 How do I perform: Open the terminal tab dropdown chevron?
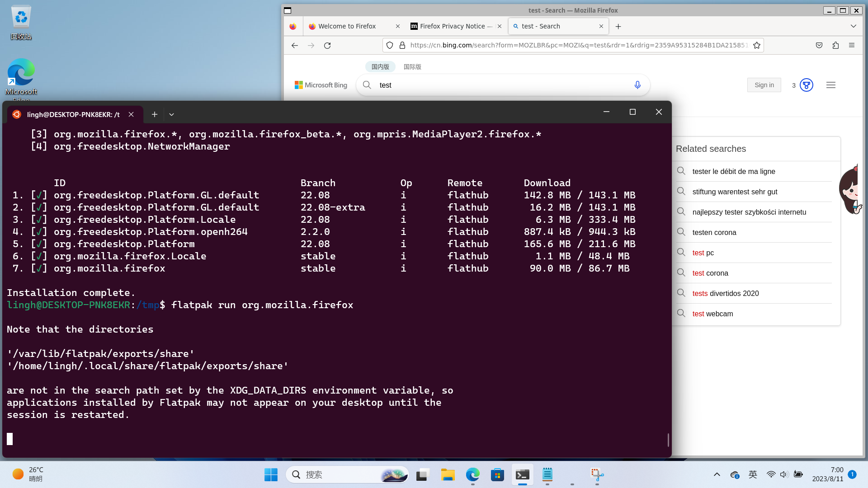tap(171, 114)
